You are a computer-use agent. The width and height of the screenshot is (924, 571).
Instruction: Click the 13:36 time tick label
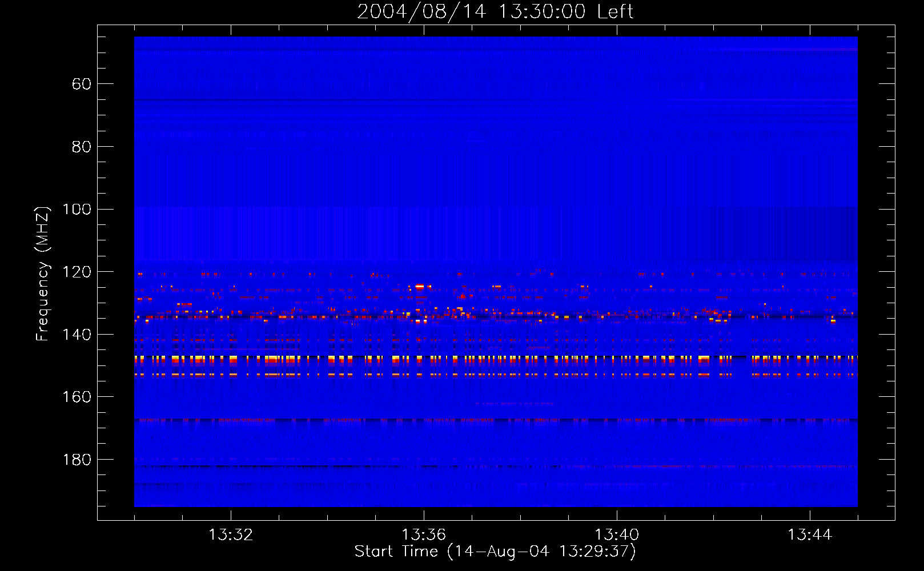pyautogui.click(x=424, y=535)
